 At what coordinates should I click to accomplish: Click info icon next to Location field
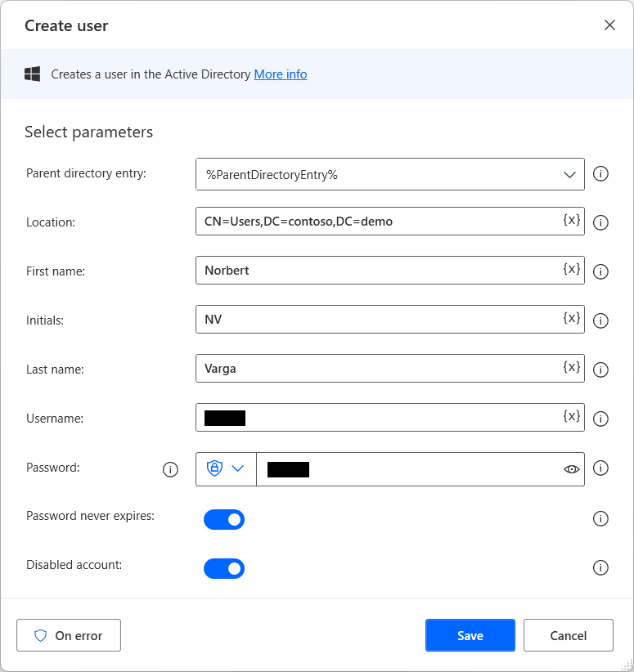(x=600, y=222)
